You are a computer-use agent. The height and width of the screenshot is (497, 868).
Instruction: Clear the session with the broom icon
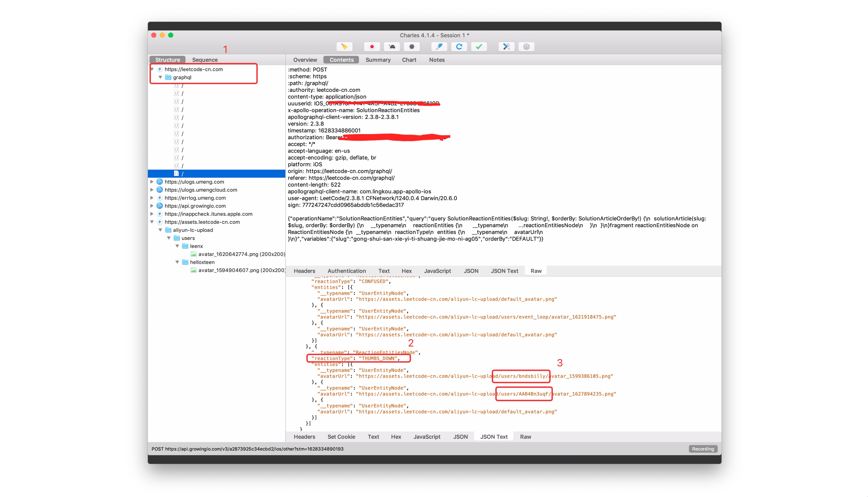[x=344, y=47]
